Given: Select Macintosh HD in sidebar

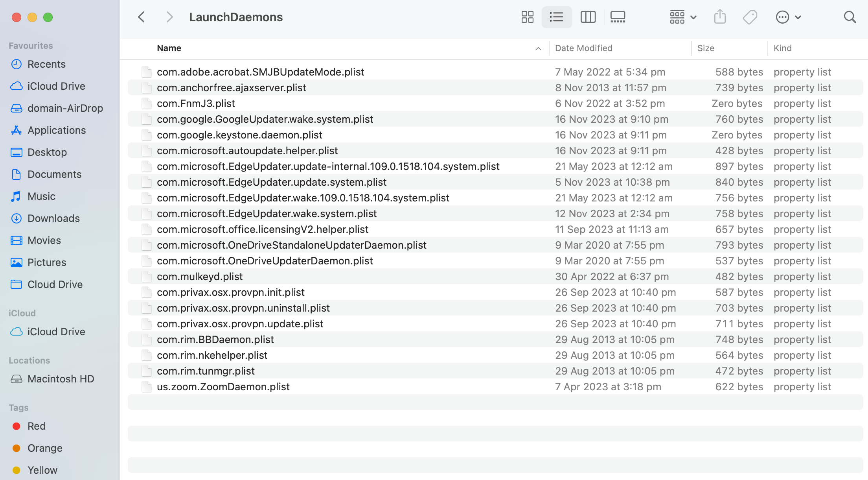Looking at the screenshot, I should (61, 379).
